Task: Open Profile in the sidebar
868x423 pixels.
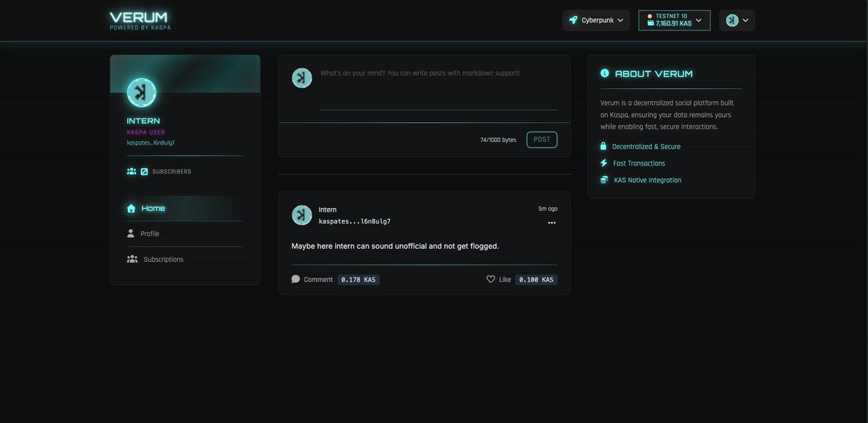Action: click(185, 234)
